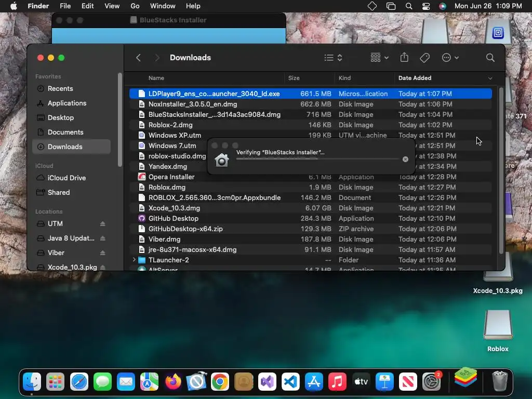This screenshot has height=399, width=532.
Task: Open the Edit menu
Action: pyautogui.click(x=87, y=6)
